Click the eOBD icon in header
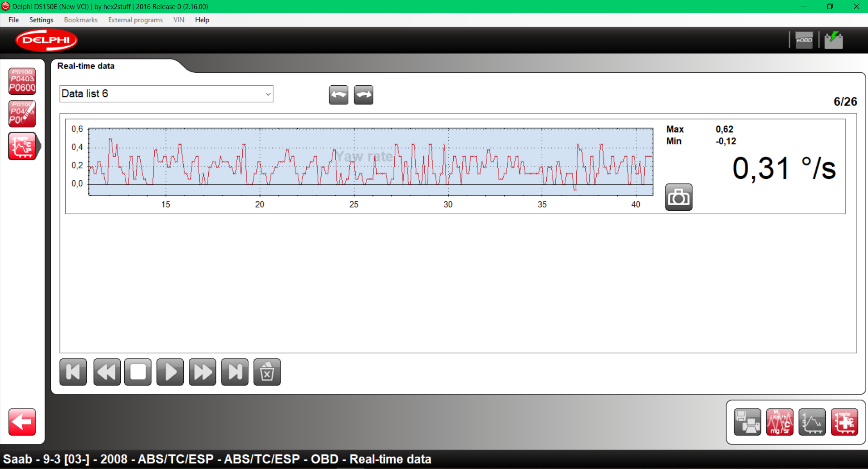 804,40
